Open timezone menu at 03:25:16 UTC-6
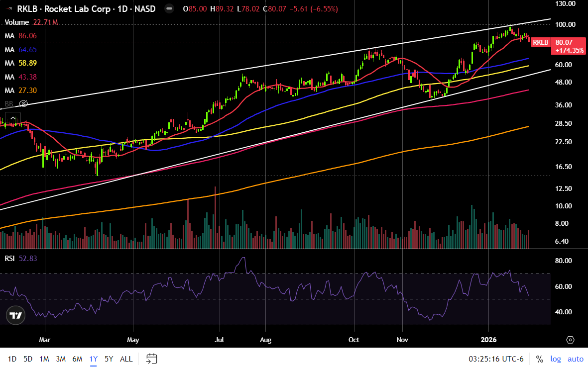The width and height of the screenshot is (588, 368). click(496, 359)
